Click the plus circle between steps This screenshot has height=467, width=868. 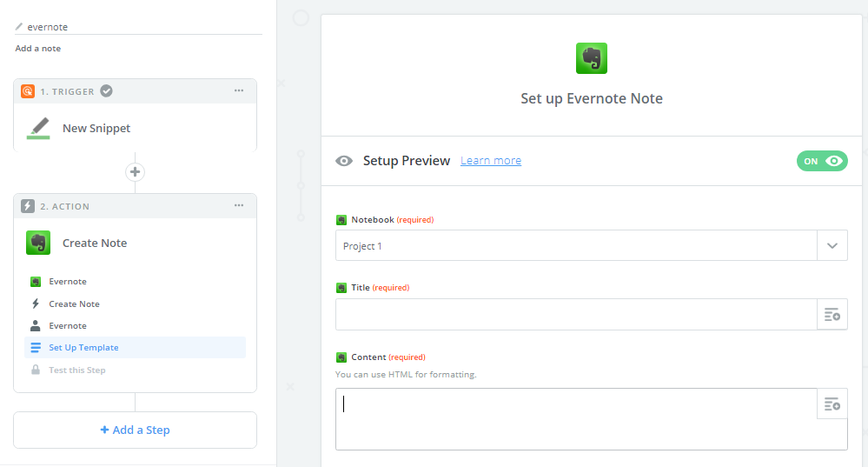pos(135,171)
